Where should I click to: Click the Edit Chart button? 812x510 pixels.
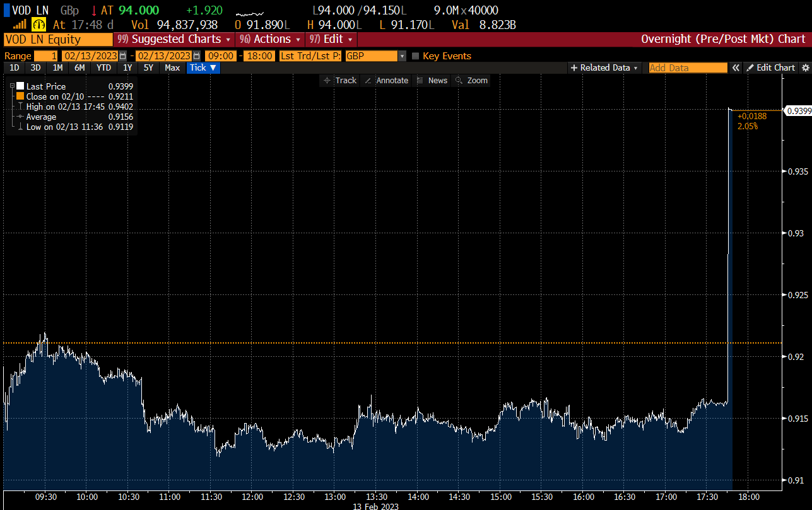[x=770, y=67]
